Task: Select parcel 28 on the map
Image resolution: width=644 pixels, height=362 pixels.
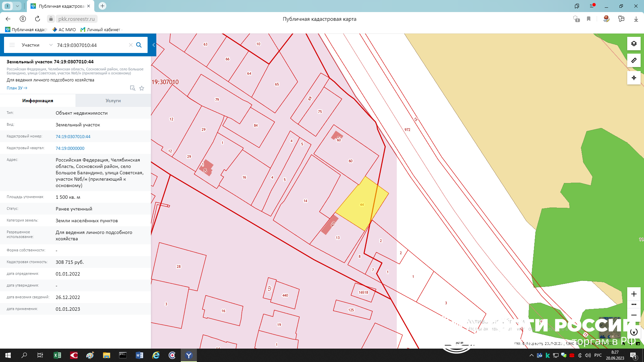Action: pos(178,266)
